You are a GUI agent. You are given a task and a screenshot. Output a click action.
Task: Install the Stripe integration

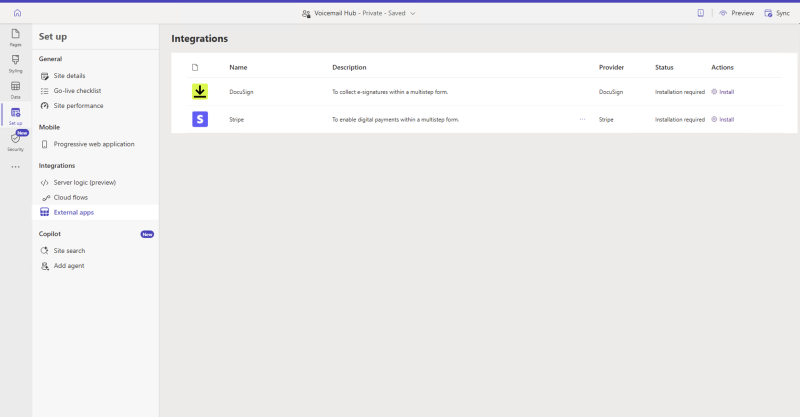723,119
